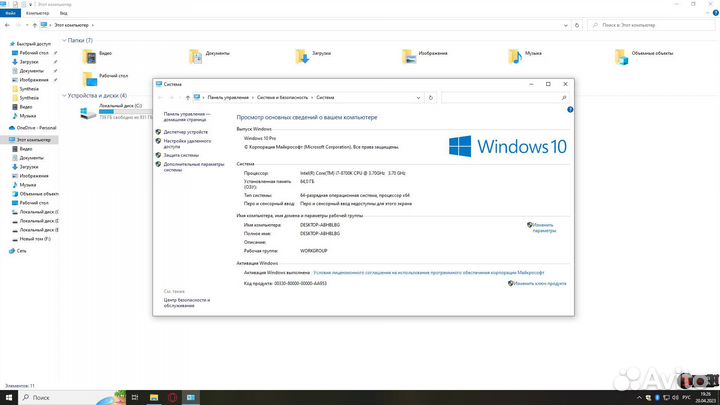Open the Компьютер ribbon tab

click(38, 13)
